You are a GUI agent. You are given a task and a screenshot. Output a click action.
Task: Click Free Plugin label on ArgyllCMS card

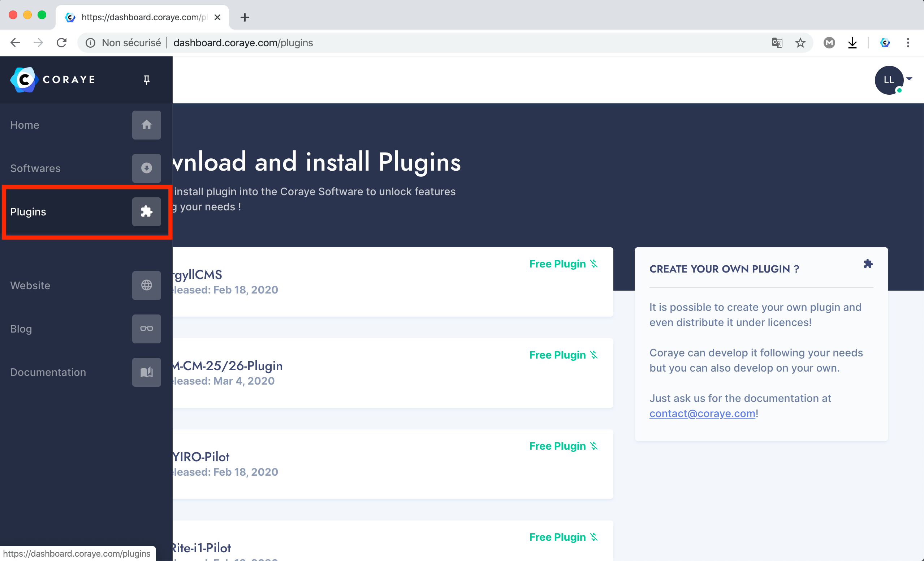pyautogui.click(x=557, y=264)
